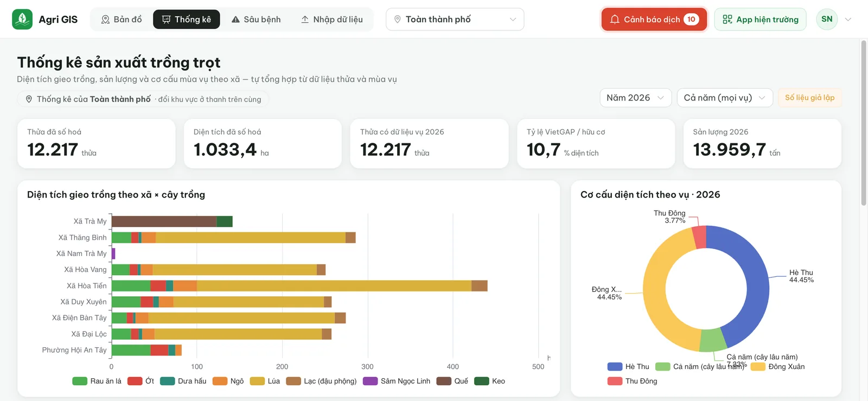
Task: Click the map pin icon in location selector
Action: 397,20
